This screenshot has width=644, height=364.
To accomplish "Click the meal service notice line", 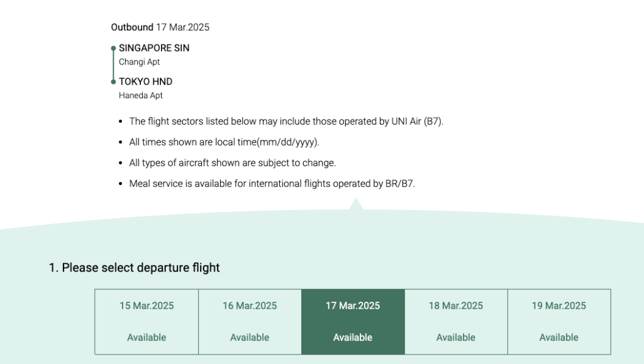I will pos(272,183).
